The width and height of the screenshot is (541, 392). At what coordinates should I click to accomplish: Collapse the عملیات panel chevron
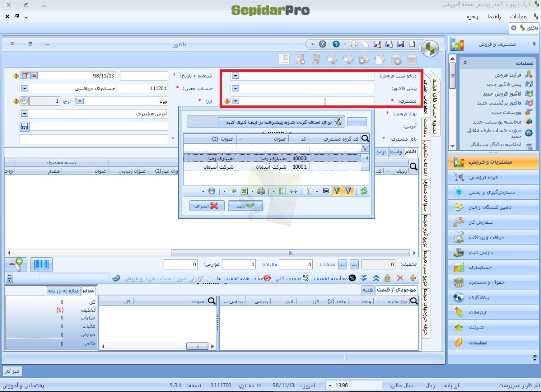pyautogui.click(x=465, y=63)
